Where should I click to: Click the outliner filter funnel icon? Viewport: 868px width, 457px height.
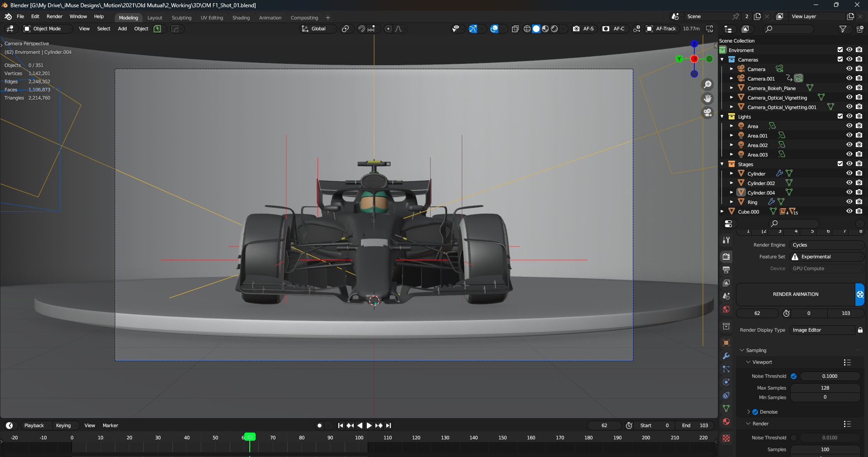[x=843, y=29]
